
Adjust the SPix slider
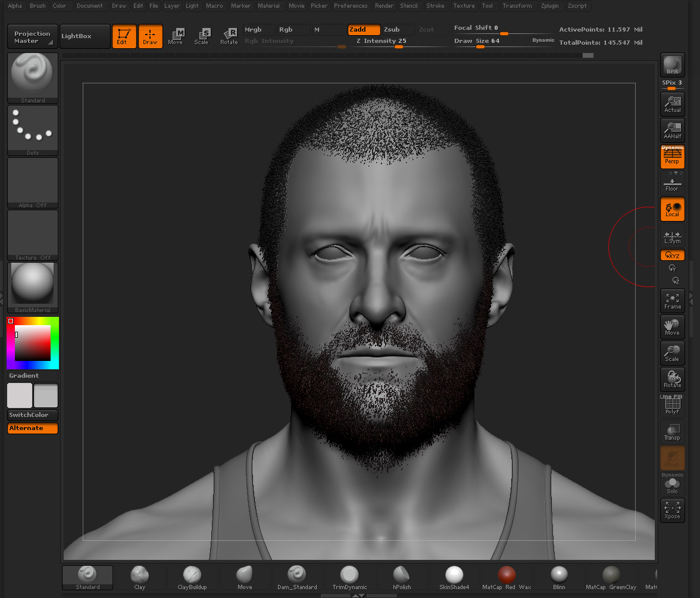pos(673,85)
